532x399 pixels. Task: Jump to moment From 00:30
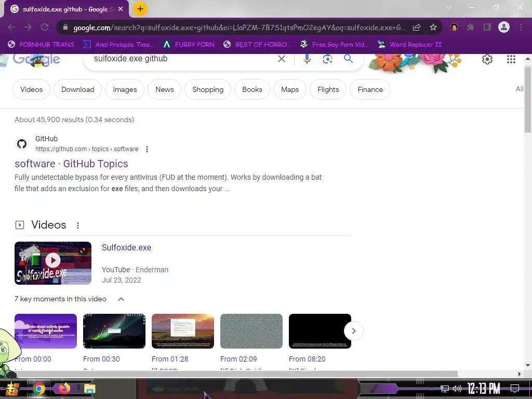click(101, 359)
